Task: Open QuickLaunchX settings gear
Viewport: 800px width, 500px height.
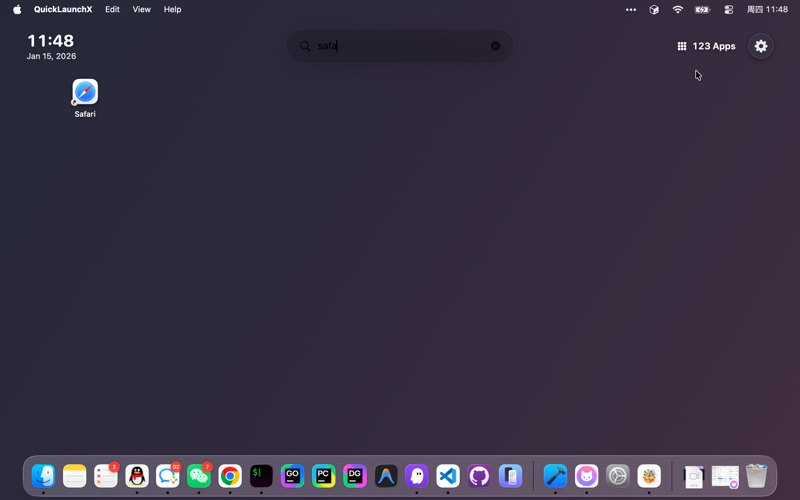Action: click(761, 46)
